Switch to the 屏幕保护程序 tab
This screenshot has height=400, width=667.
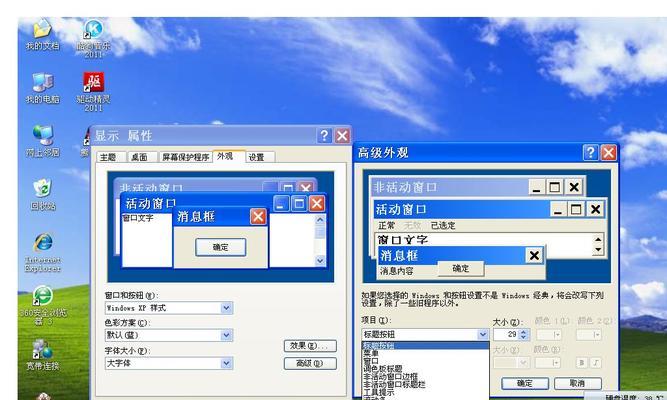[x=186, y=157]
